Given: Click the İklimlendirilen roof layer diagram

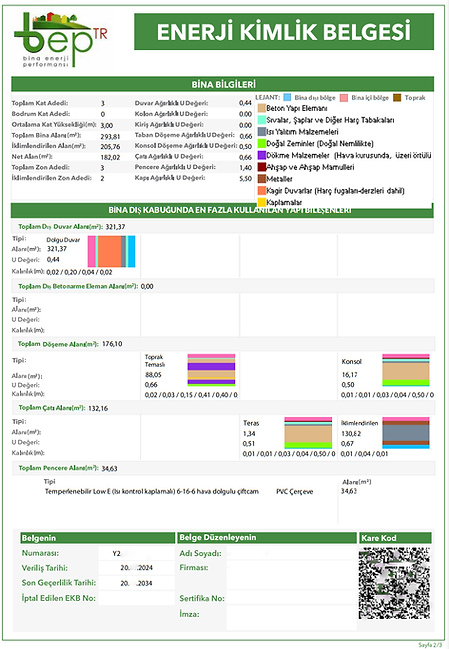Looking at the screenshot, I should pyautogui.click(x=406, y=433).
